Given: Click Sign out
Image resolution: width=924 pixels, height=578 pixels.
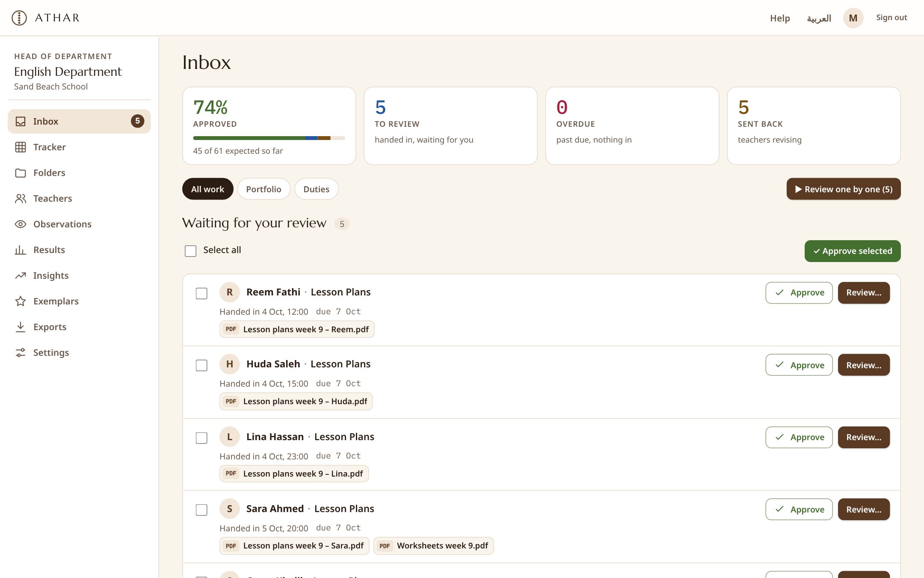Looking at the screenshot, I should [891, 18].
